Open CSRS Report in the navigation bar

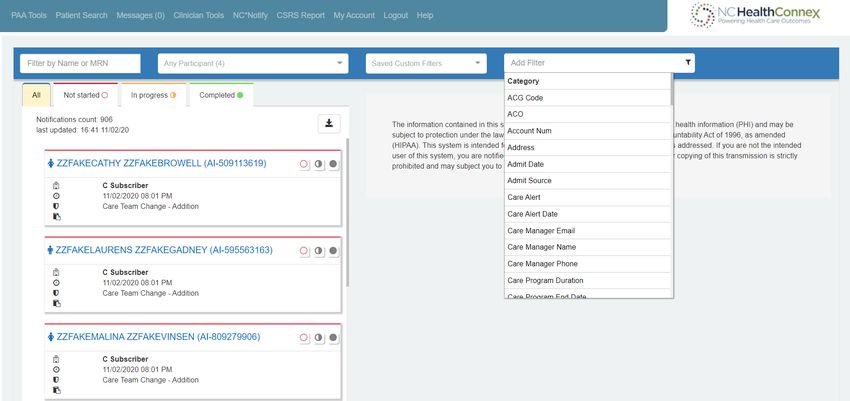300,15
